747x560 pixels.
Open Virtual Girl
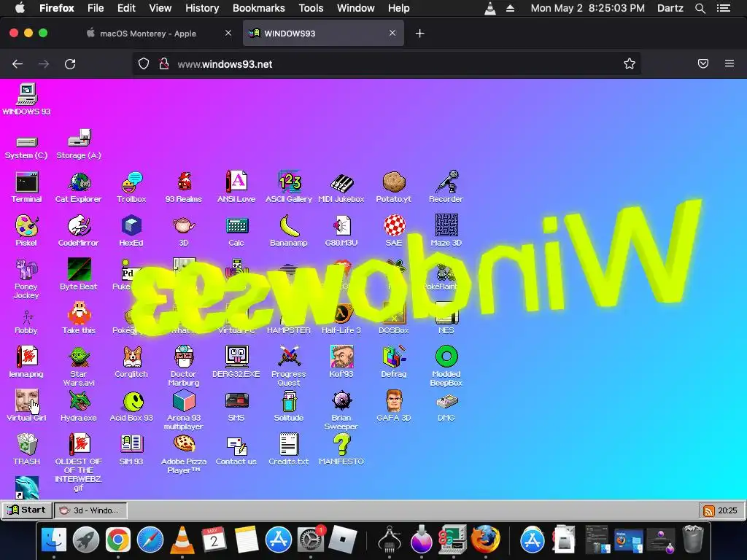(27, 401)
